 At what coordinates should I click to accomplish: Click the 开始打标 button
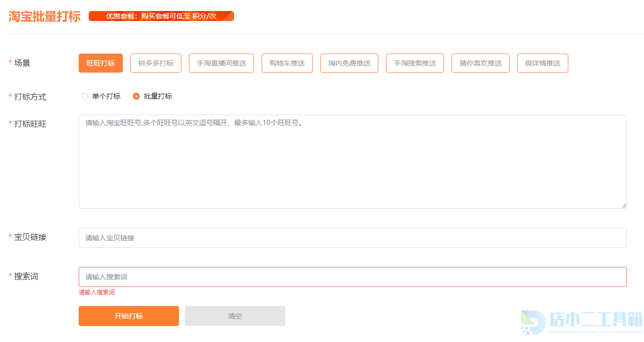(x=129, y=316)
